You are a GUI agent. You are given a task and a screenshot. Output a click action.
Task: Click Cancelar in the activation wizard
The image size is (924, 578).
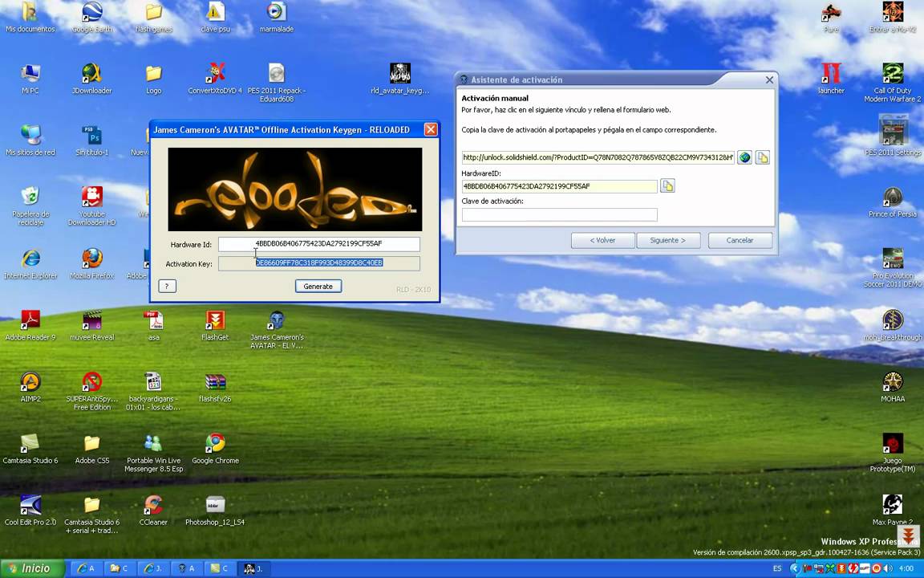[x=740, y=240]
